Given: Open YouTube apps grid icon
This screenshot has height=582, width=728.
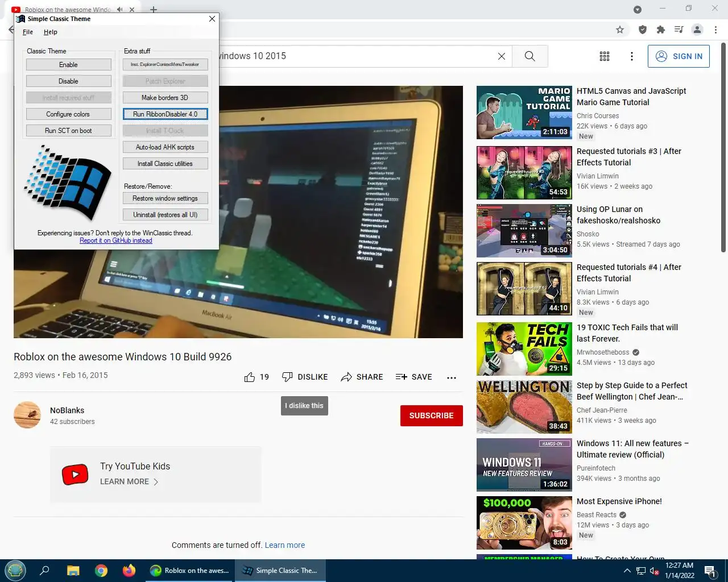Looking at the screenshot, I should click(605, 56).
